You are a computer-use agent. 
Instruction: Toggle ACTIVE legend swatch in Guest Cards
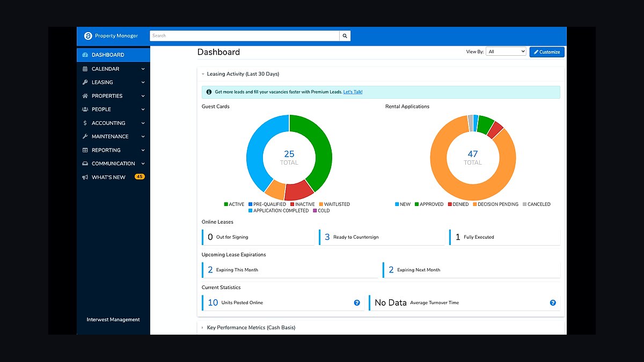point(226,204)
